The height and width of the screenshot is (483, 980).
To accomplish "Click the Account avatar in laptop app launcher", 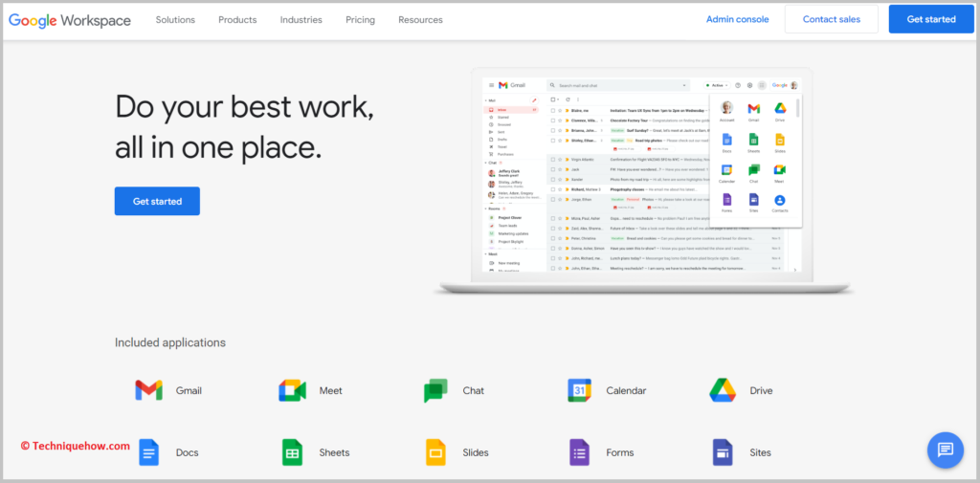I will coord(726,108).
